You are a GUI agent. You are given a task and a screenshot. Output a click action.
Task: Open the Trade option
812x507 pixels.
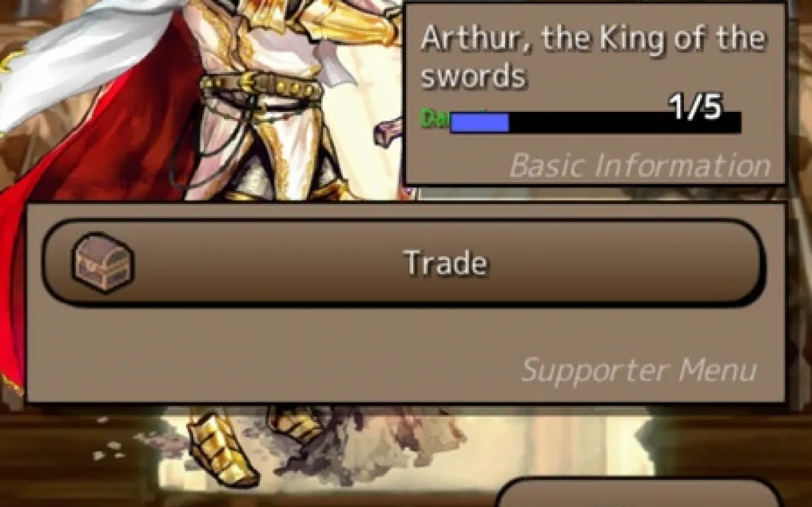(403, 263)
